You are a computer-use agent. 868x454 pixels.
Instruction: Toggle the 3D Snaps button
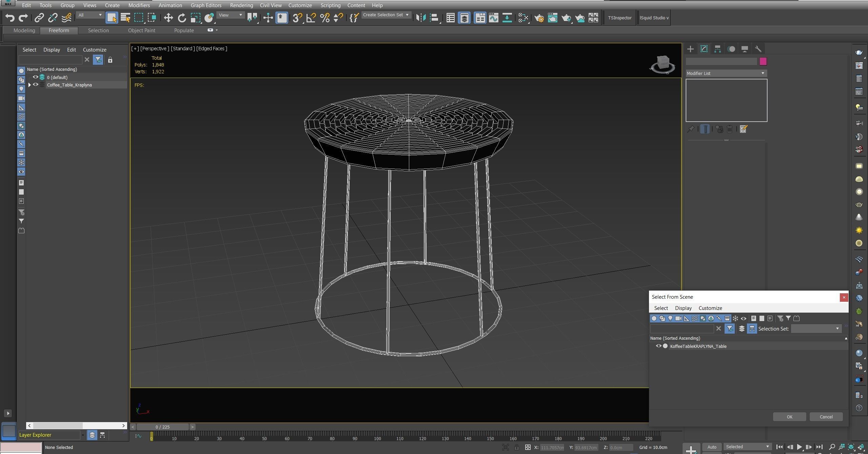[297, 18]
